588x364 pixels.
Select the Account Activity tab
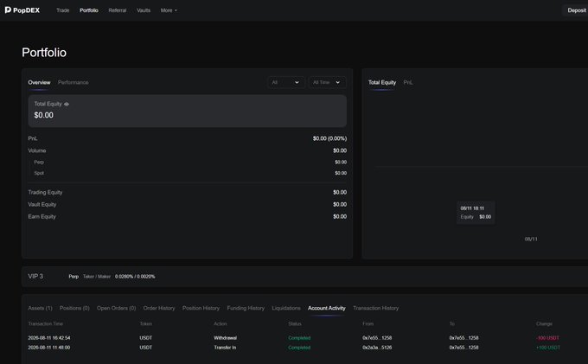tap(327, 308)
